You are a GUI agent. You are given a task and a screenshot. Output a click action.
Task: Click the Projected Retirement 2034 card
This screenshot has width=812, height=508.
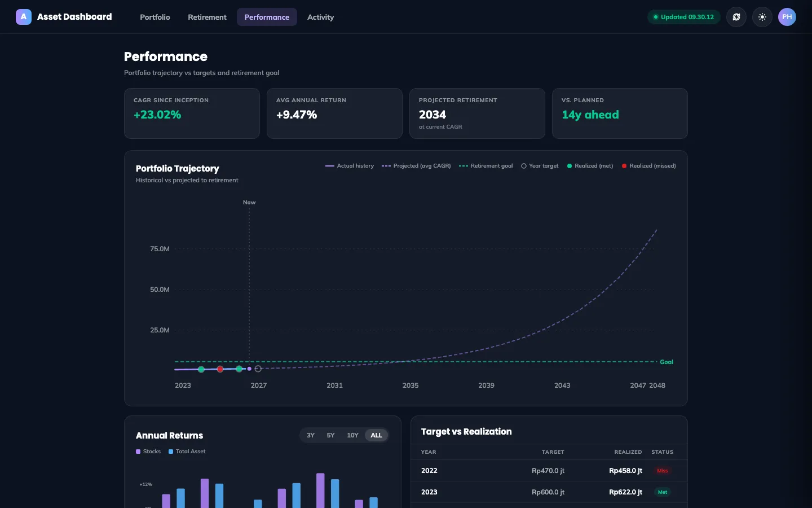click(x=477, y=113)
